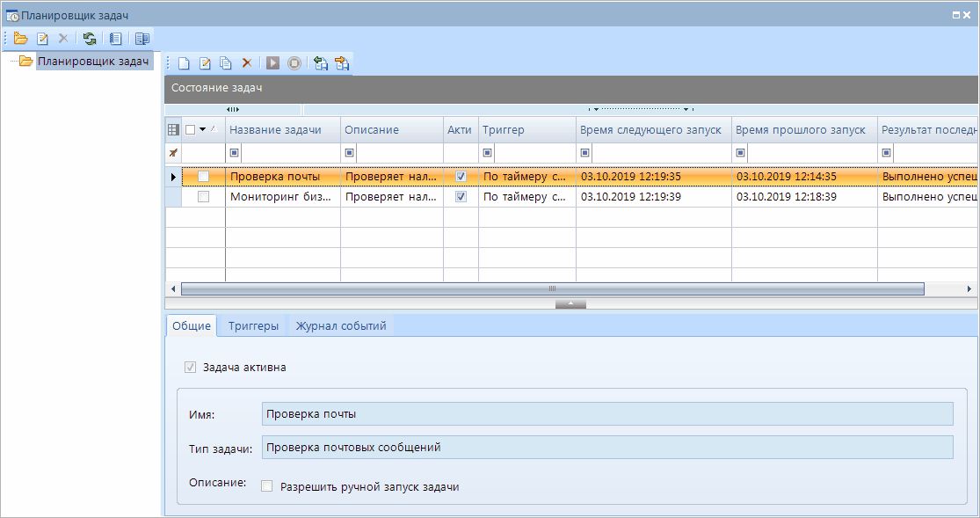Click the refresh icon in the left toolbar
This screenshot has width=980, height=518.
(89, 38)
